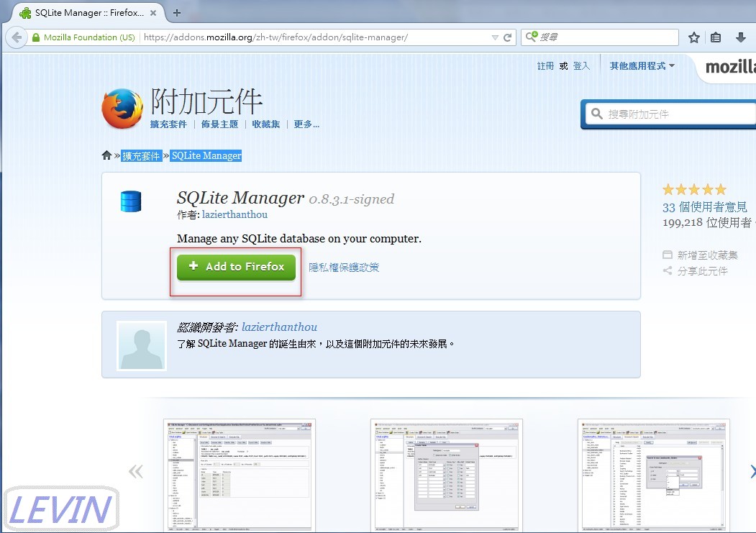Click the five-star rating
This screenshot has height=533, width=756.
point(694,189)
